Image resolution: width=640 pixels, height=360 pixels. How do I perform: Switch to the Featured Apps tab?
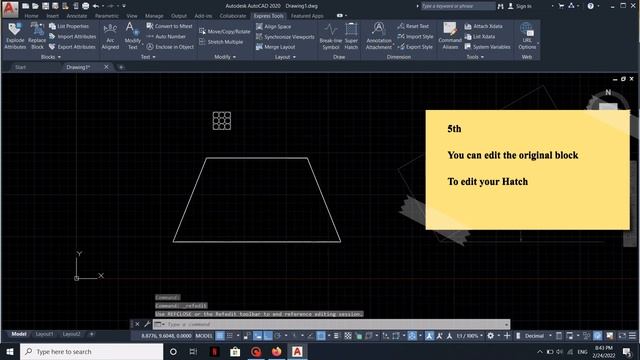[307, 16]
